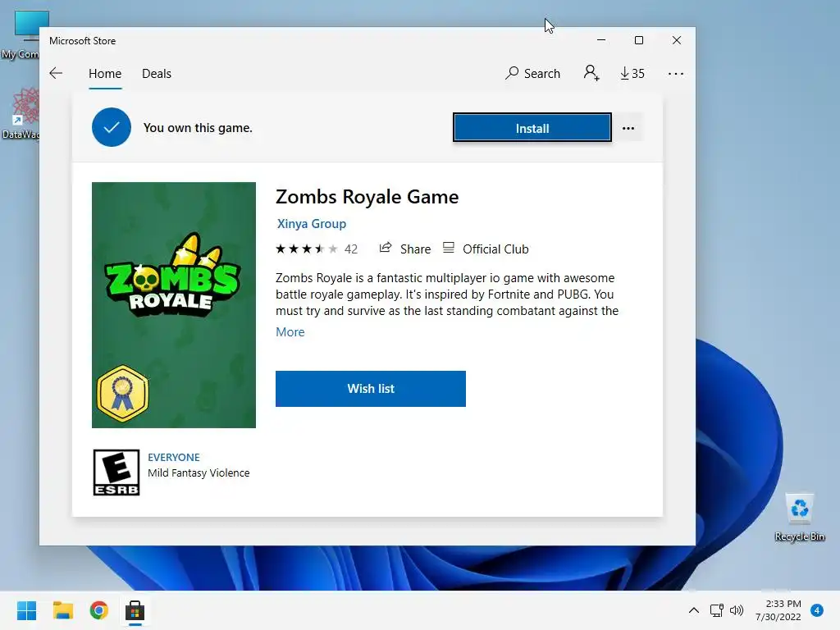Open the Windows Start menu
This screenshot has width=840, height=630.
[27, 610]
